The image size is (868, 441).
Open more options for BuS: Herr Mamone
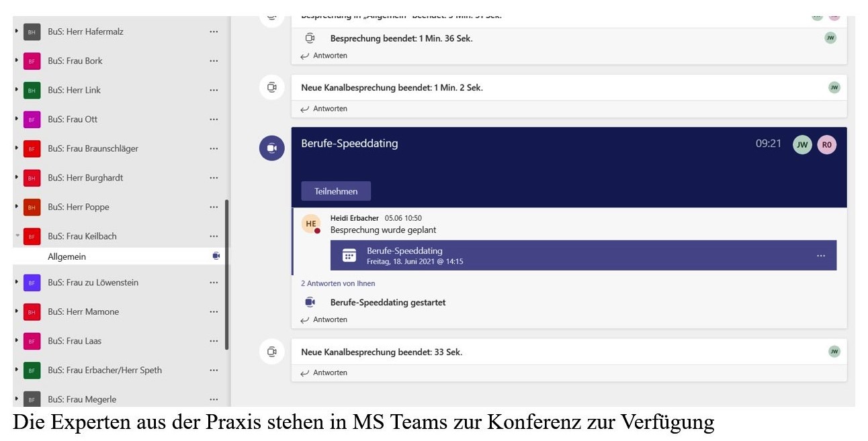[214, 311]
